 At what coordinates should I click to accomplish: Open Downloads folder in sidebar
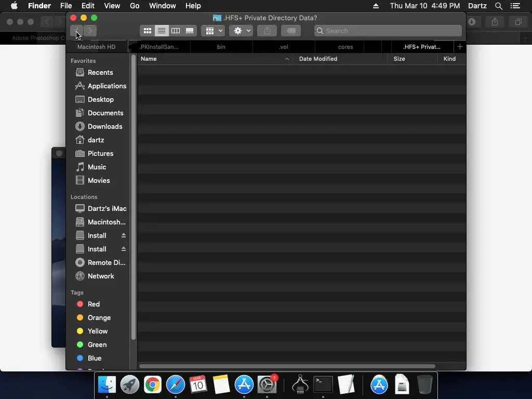pyautogui.click(x=98, y=127)
